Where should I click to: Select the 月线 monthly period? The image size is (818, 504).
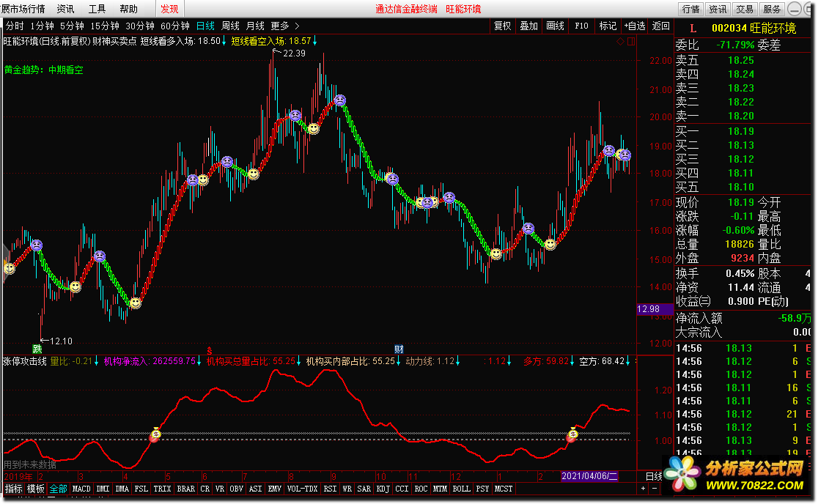(255, 26)
